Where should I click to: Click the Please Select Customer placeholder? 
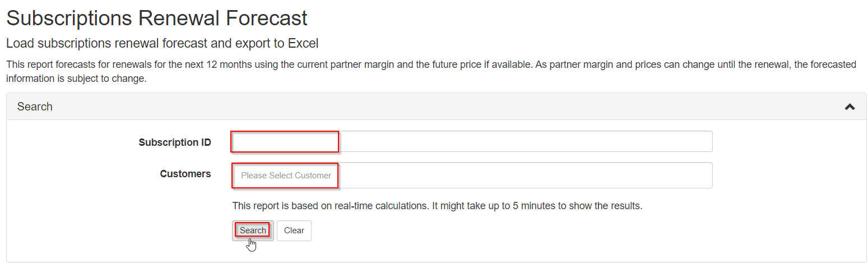(286, 176)
